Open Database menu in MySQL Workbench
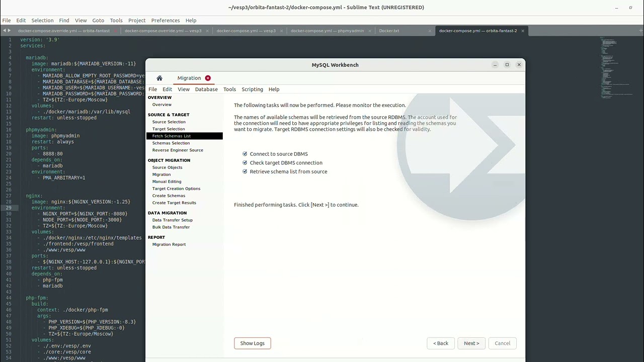The height and width of the screenshot is (362, 644). (206, 89)
